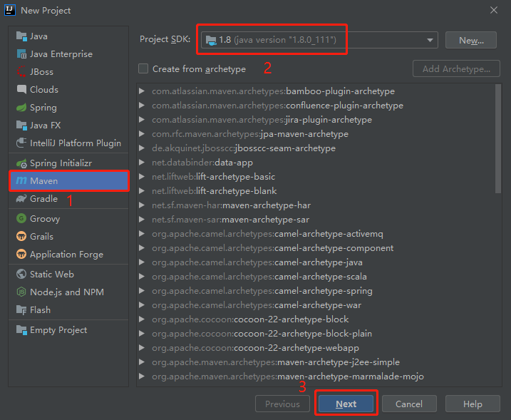Screen dimensions: 511x420
Task: Expand jira-plugin-archetype node
Action: point(142,120)
